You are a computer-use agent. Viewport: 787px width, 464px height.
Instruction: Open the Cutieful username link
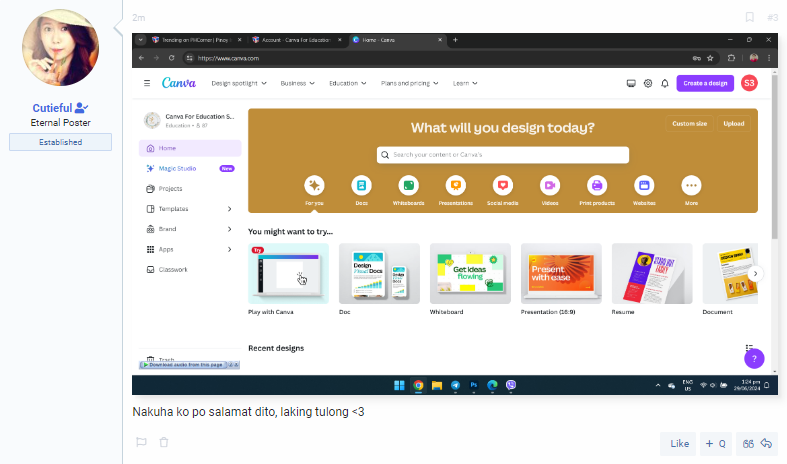click(x=52, y=108)
